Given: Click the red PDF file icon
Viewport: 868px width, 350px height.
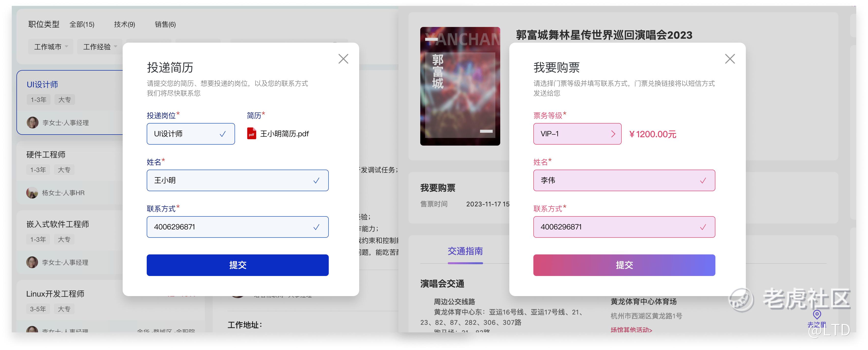Looking at the screenshot, I should pos(251,134).
